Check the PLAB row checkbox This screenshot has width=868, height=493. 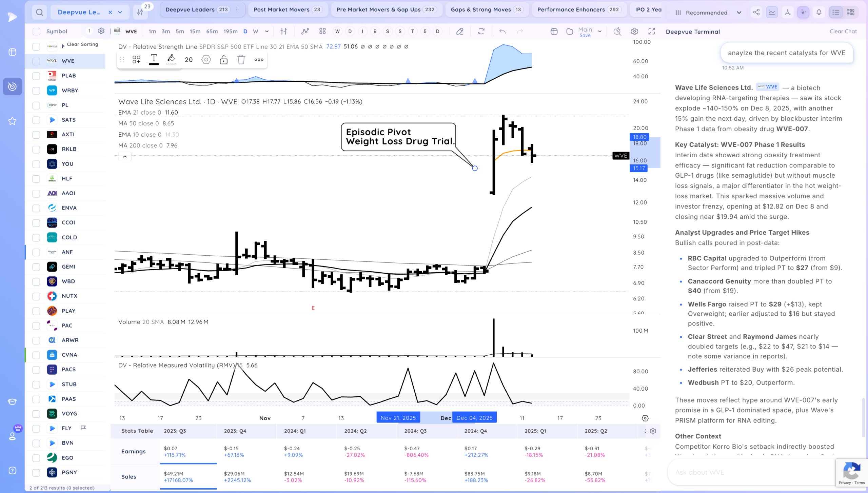coord(36,76)
